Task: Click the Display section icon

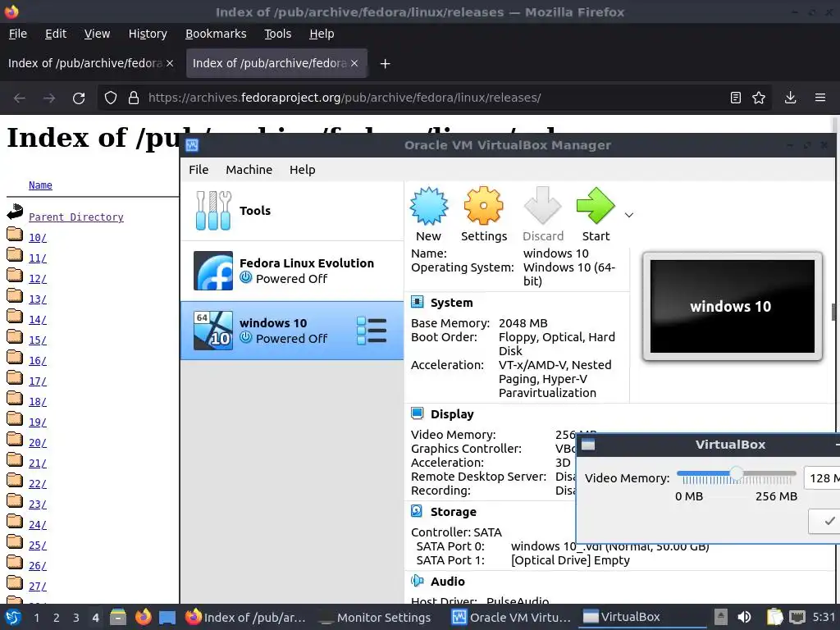Action: (417, 413)
